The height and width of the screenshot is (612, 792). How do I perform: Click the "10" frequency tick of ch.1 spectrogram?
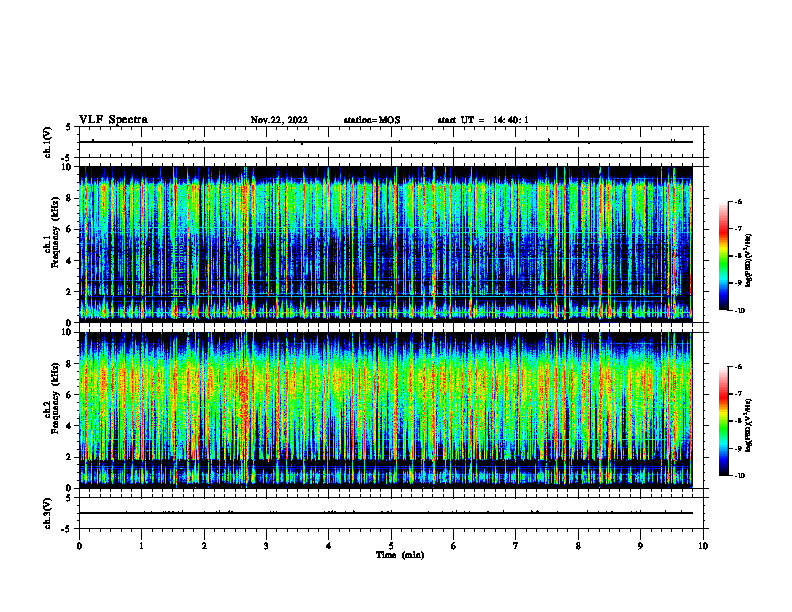pos(68,167)
